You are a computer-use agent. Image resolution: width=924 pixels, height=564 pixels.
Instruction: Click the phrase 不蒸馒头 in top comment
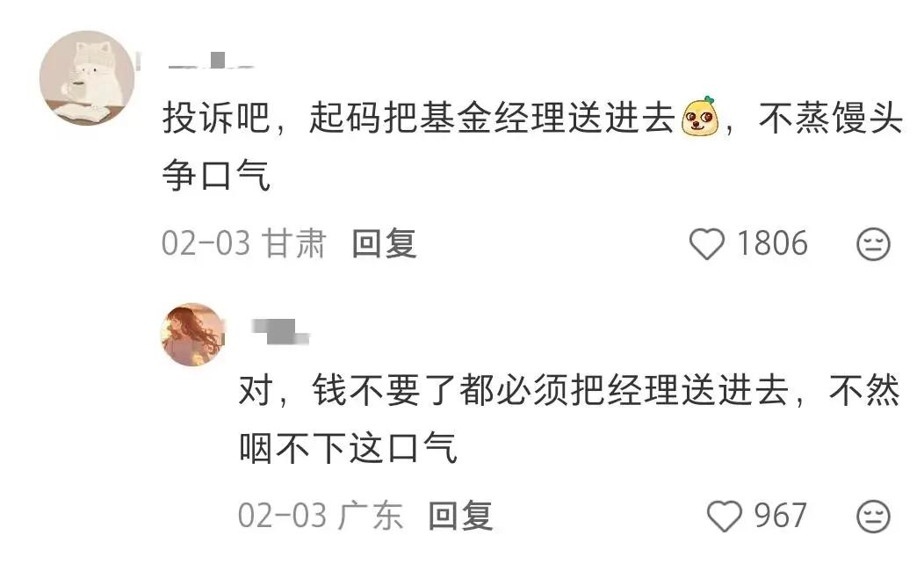(x=831, y=118)
